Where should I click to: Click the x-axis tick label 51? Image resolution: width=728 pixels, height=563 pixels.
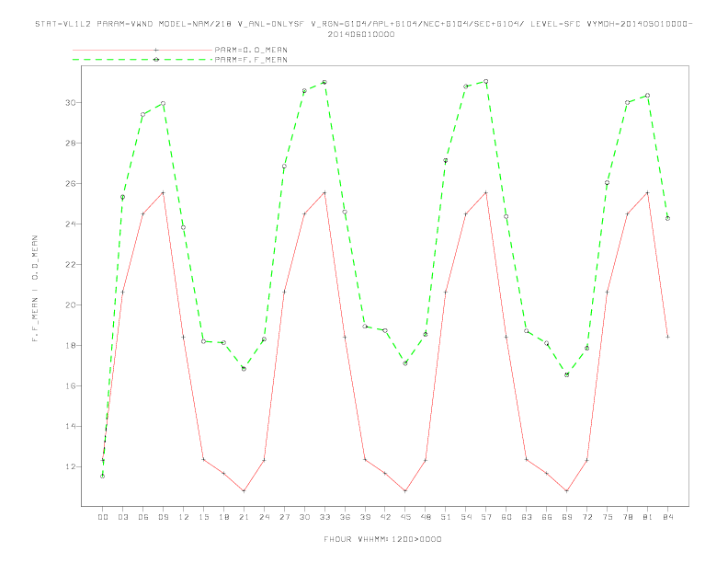[x=446, y=517]
